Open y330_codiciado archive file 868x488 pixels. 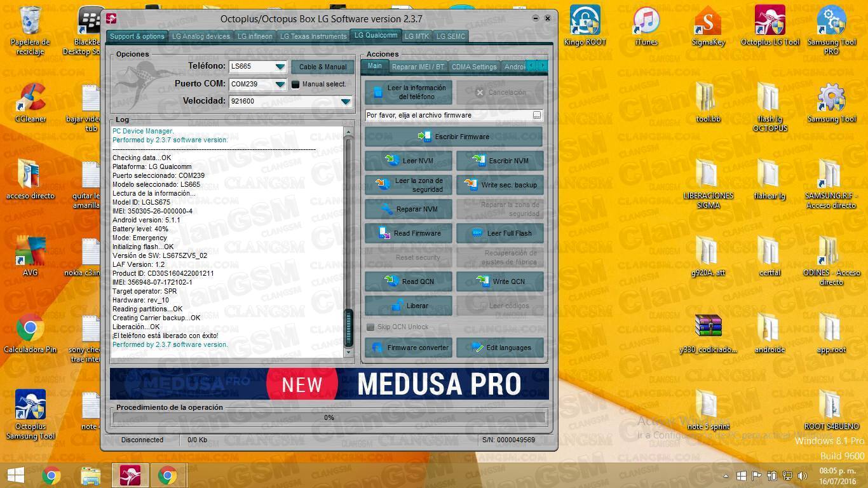(x=708, y=334)
